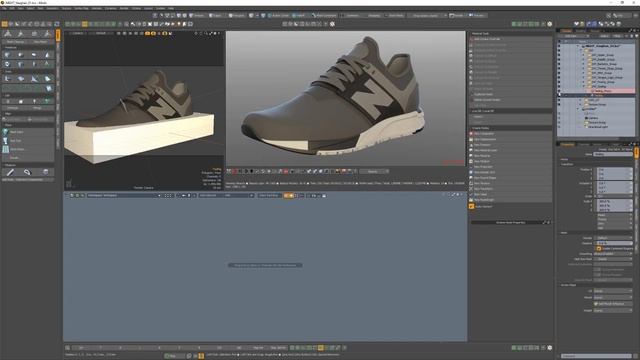Switch to Polygons selection mode
Viewport: 640px width, 360px height.
(x=237, y=16)
